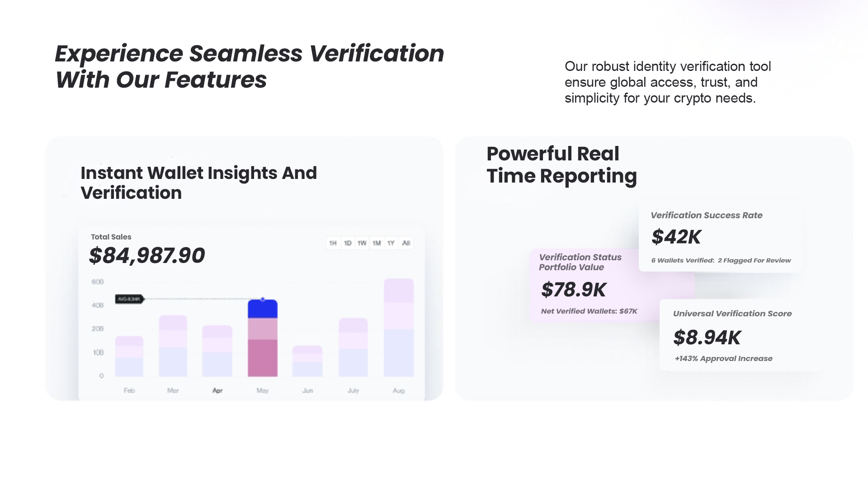Select the 1D time range
Image resolution: width=868 pixels, height=488 pixels.
[347, 243]
